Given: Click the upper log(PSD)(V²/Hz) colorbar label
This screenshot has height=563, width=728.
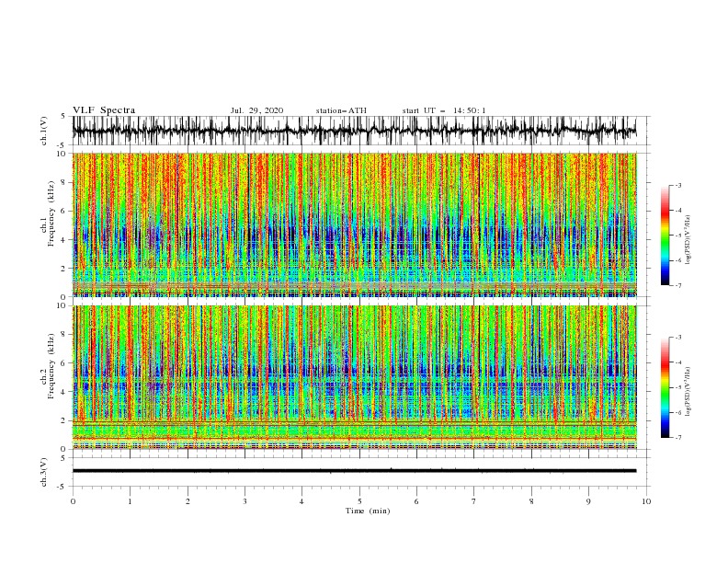Looking at the screenshot, I should [688, 240].
